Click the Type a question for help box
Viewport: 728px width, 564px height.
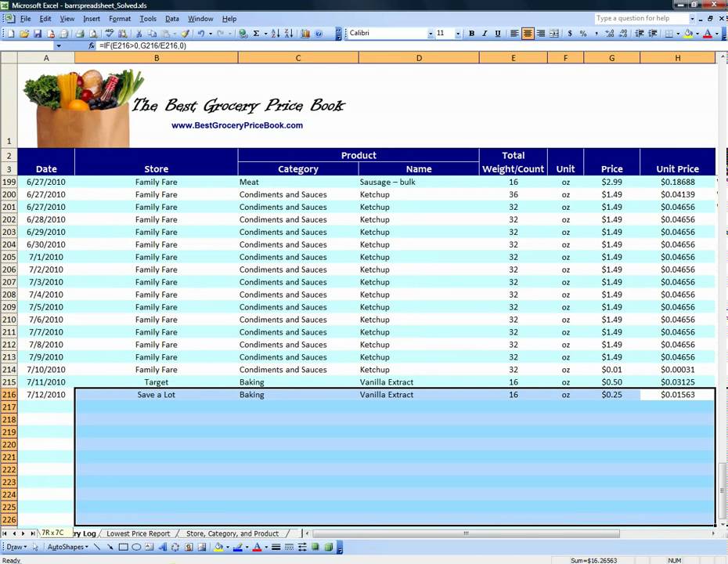(641, 19)
